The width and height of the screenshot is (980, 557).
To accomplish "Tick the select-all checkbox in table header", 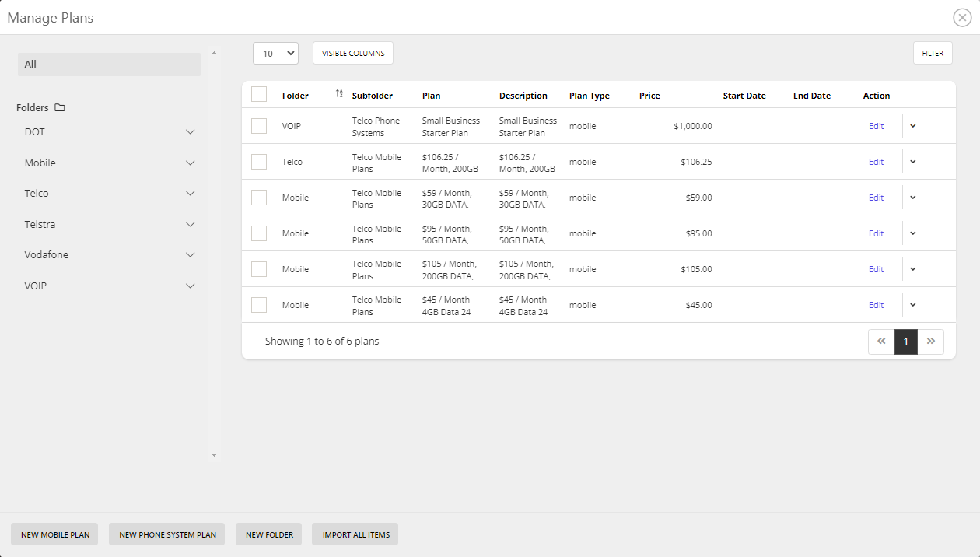I will (x=259, y=95).
